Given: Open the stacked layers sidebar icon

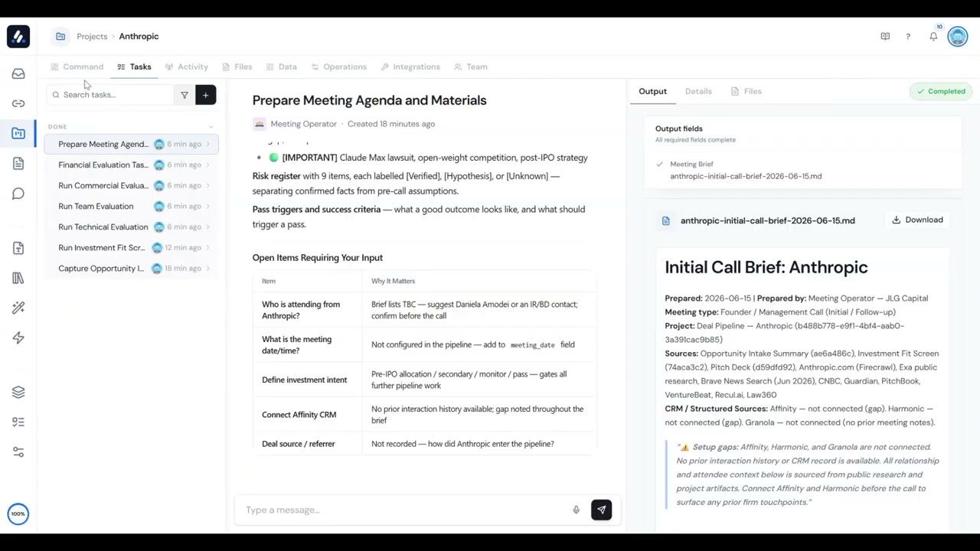Looking at the screenshot, I should [x=18, y=392].
